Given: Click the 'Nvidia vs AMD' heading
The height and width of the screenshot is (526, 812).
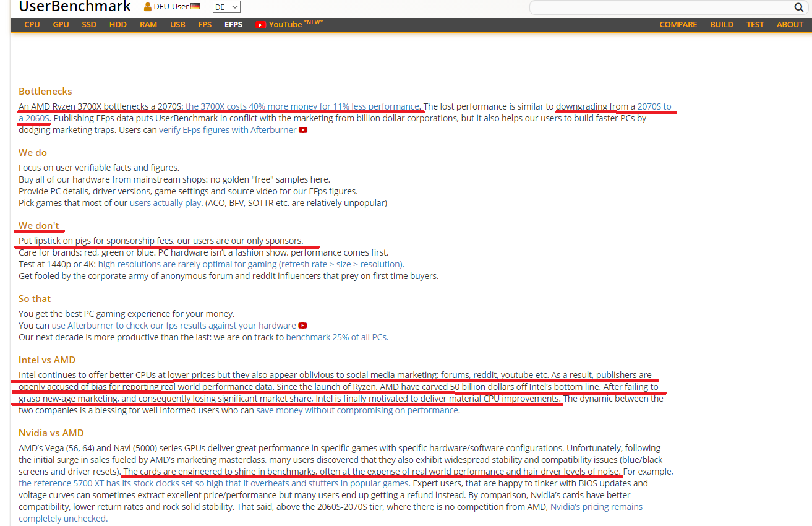Looking at the screenshot, I should click(x=51, y=433).
